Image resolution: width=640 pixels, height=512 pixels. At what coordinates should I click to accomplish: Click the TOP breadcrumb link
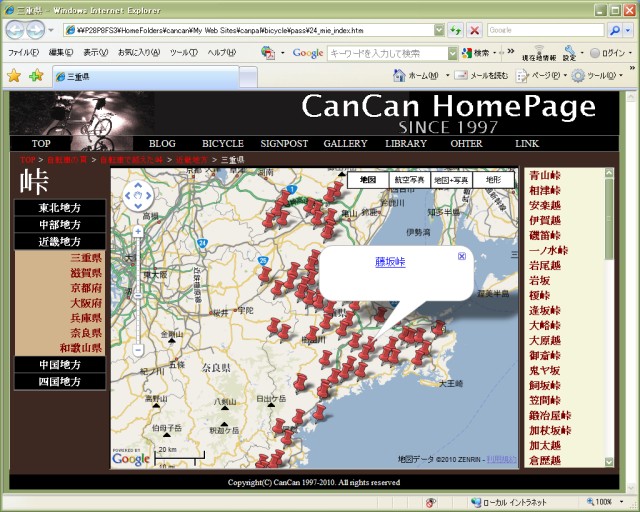tap(28, 160)
